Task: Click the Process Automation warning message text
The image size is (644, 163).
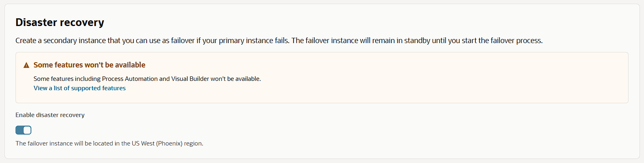Action: [147, 79]
